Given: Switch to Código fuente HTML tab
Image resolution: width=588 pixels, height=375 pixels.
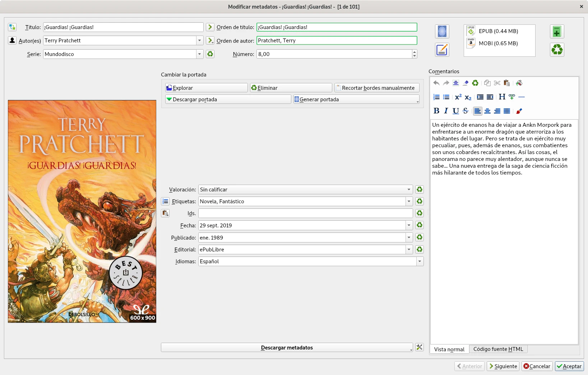Looking at the screenshot, I should tap(498, 349).
